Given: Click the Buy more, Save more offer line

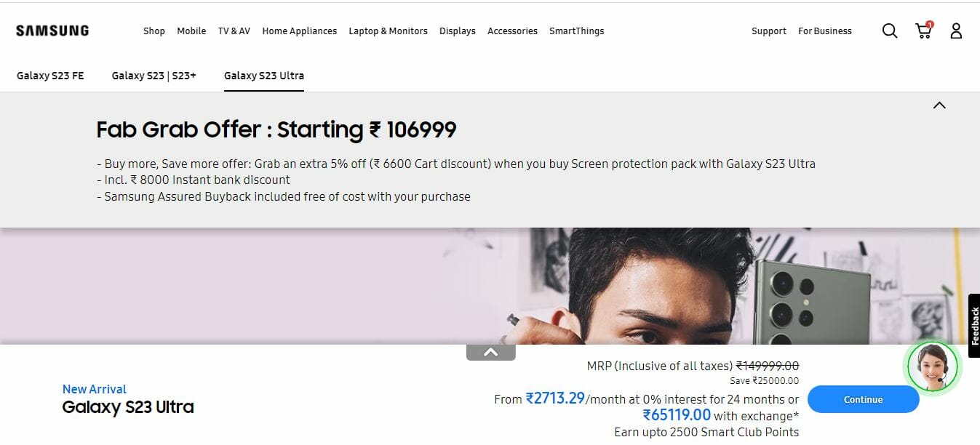Looking at the screenshot, I should pos(456,164).
